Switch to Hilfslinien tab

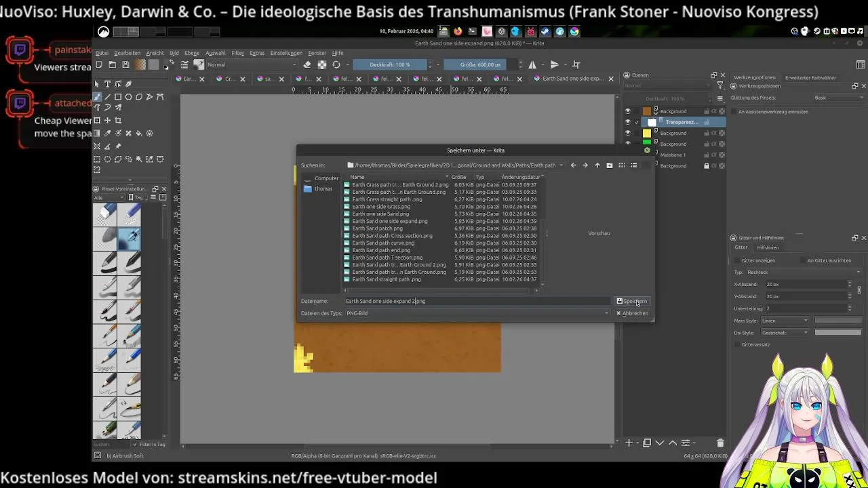(768, 247)
